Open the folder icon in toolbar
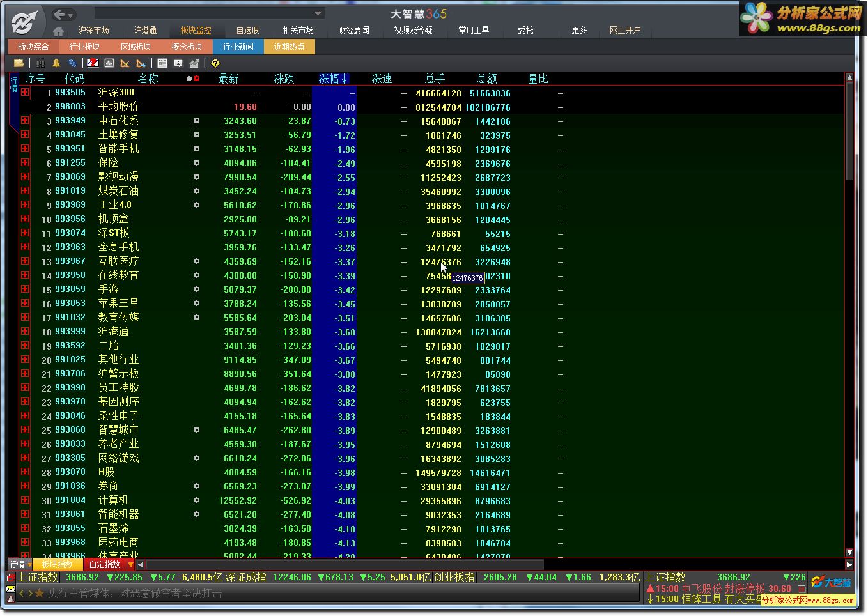Image resolution: width=868 pixels, height=616 pixels. coord(19,63)
